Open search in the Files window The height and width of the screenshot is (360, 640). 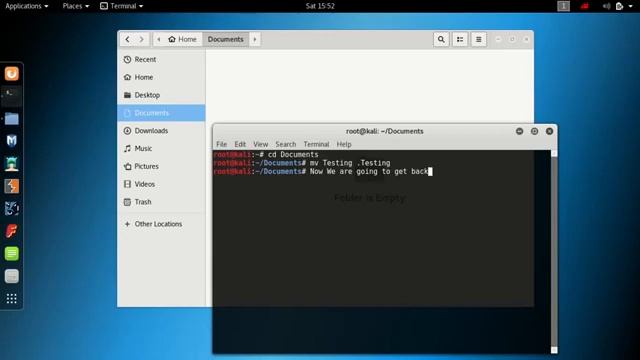pos(441,39)
